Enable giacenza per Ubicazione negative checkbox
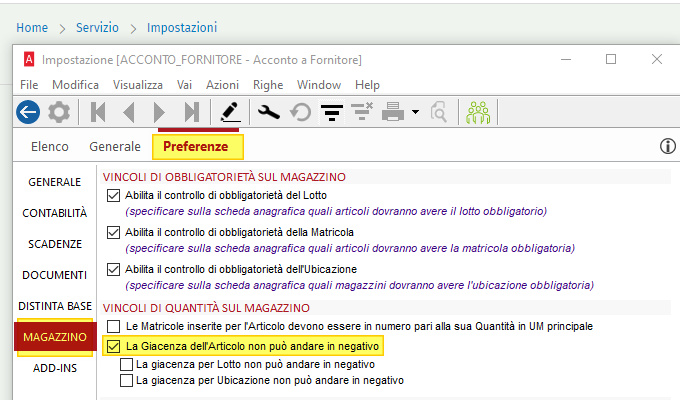Viewport: 680px width, 400px height. click(126, 380)
